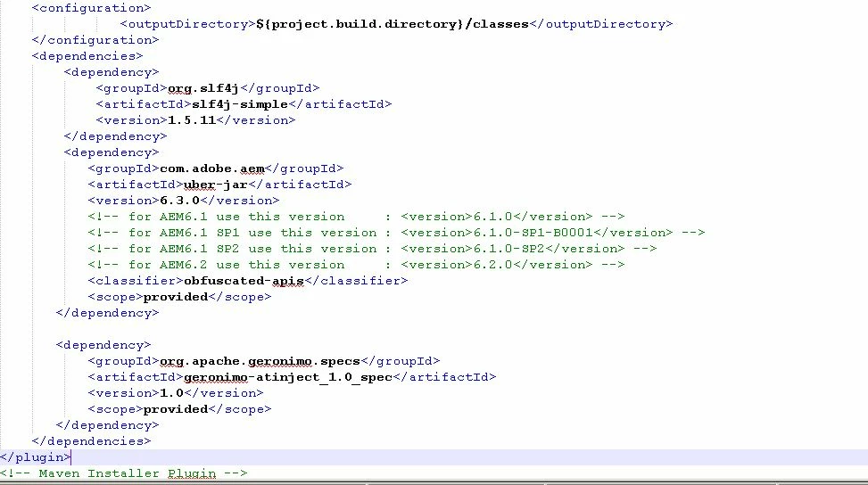Click the scope provided under obfuscated-apis classifier
Screen dimensions: 868x485
click(x=176, y=297)
